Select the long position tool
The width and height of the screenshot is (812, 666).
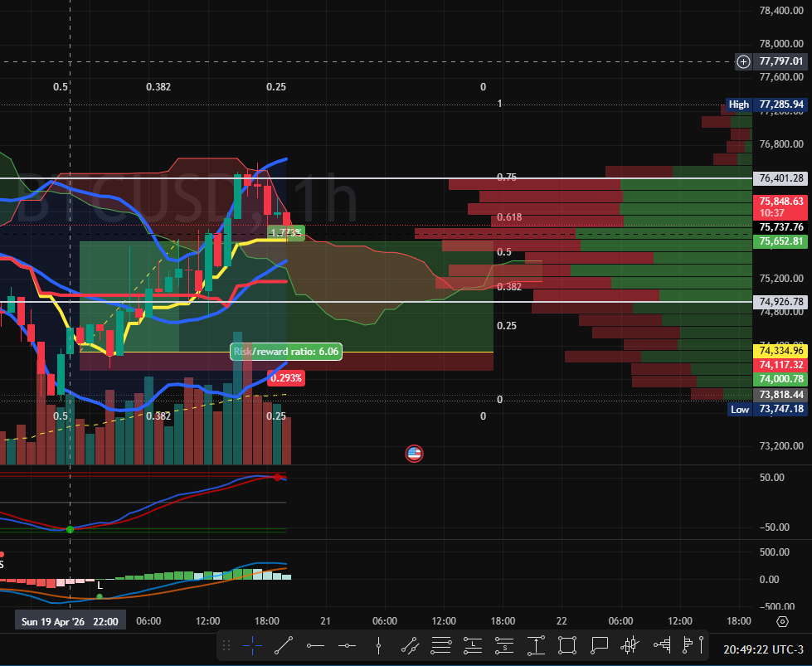473,645
